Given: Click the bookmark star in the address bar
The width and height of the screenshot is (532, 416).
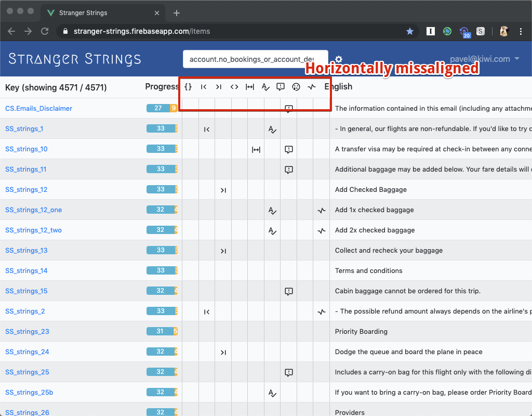Looking at the screenshot, I should click(x=410, y=31).
